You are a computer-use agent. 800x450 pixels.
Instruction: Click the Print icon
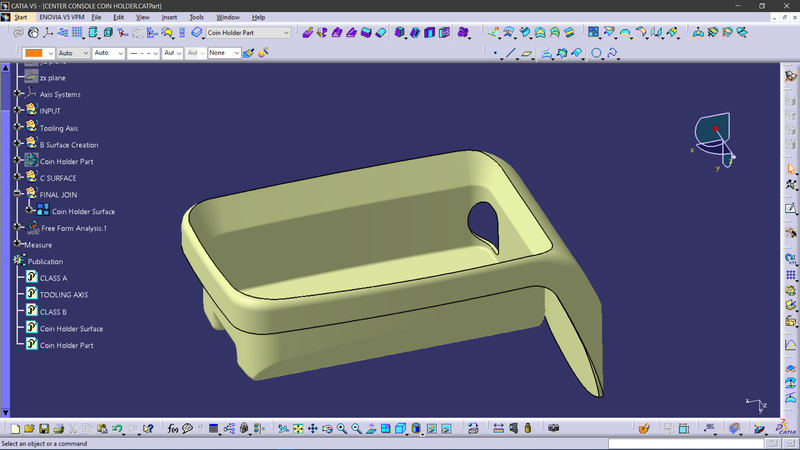point(59,429)
